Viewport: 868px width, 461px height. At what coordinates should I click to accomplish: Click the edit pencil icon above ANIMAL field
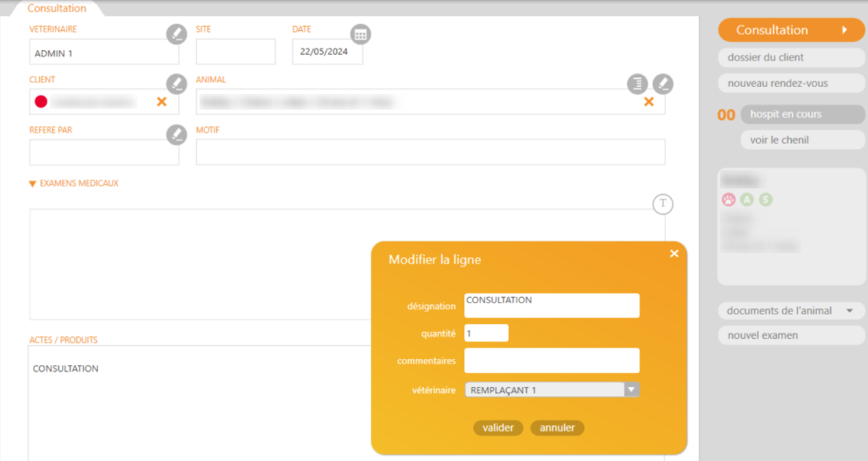[663, 84]
